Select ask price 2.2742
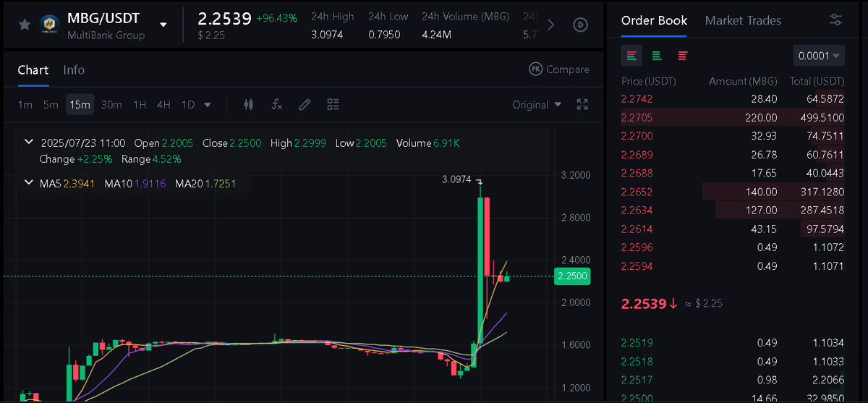Screen dimensions: 868x403 637,98
